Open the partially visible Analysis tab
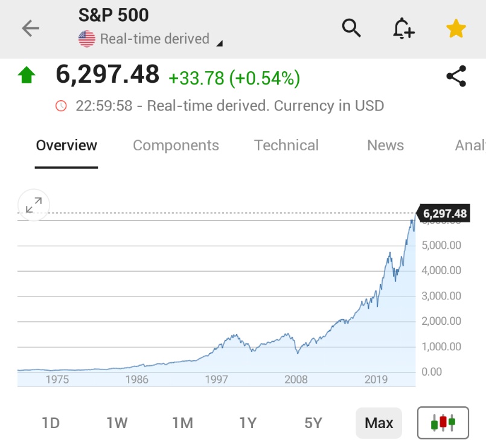 [x=470, y=146]
